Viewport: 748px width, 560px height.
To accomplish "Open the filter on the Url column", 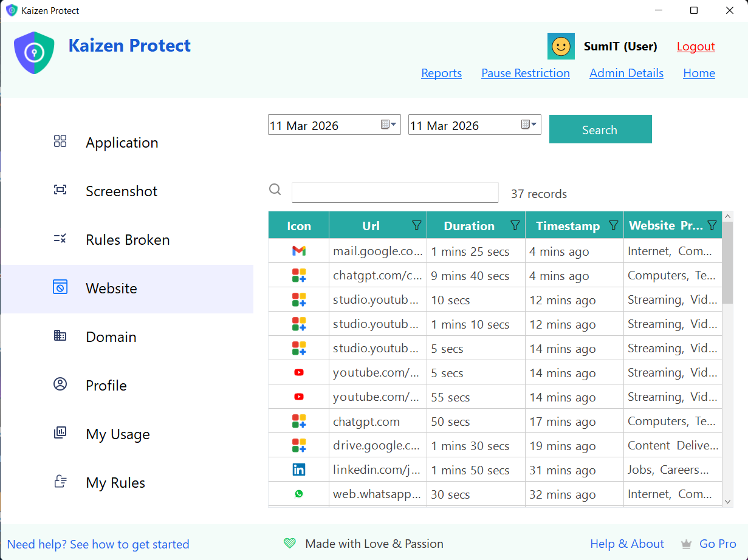I will pyautogui.click(x=417, y=225).
